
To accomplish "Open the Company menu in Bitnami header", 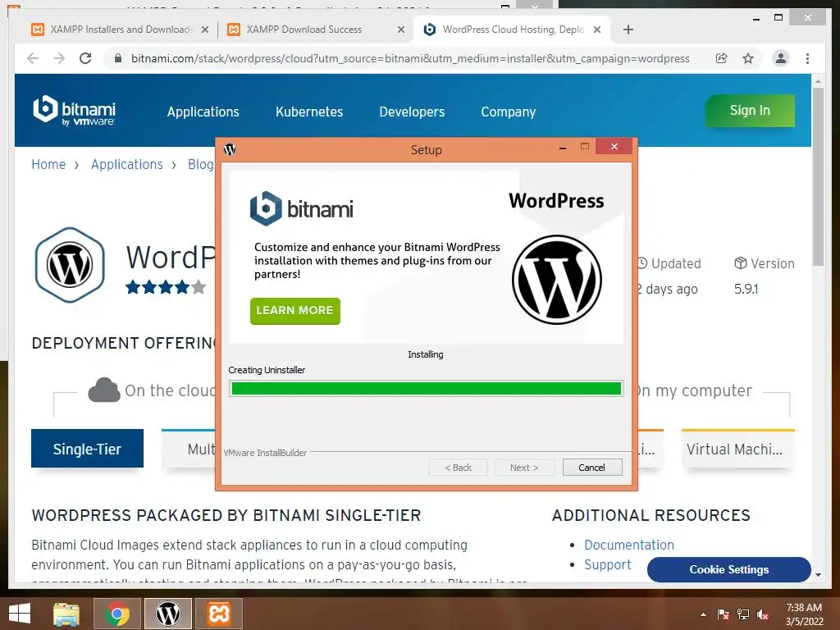I will tap(509, 112).
